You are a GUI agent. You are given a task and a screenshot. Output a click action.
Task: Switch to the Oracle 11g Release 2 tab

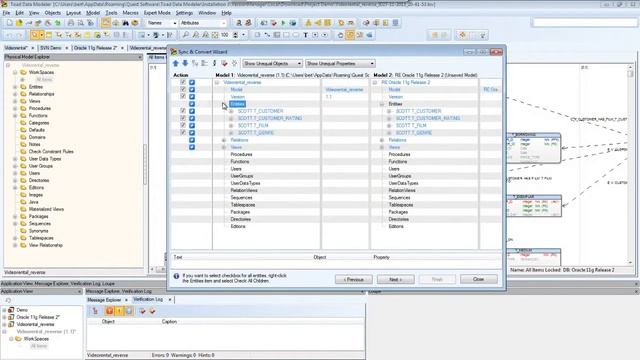coord(95,48)
